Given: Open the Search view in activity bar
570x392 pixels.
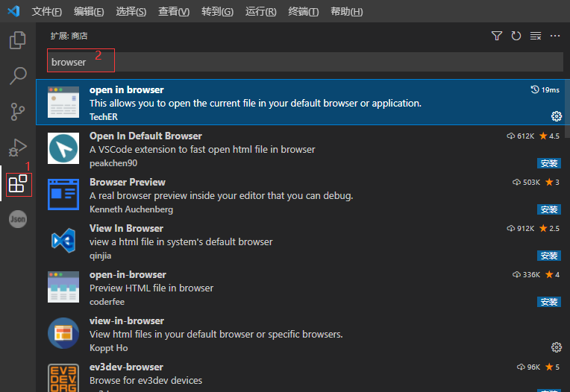Looking at the screenshot, I should (x=17, y=75).
